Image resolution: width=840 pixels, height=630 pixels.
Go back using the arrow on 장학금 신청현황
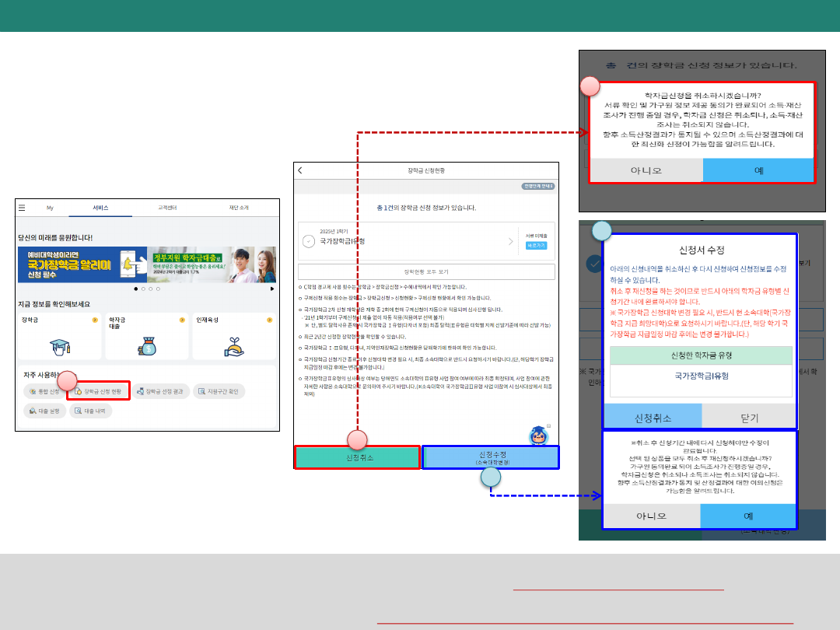point(301,170)
